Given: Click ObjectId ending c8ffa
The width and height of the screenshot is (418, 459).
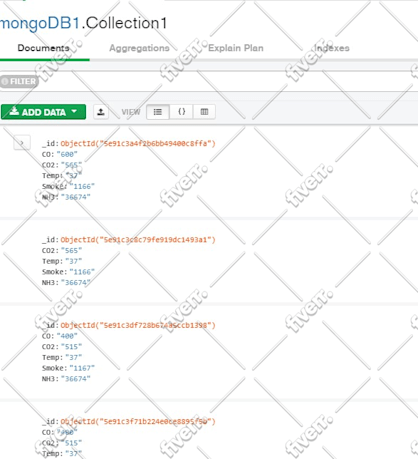Looking at the screenshot, I should tap(138, 144).
